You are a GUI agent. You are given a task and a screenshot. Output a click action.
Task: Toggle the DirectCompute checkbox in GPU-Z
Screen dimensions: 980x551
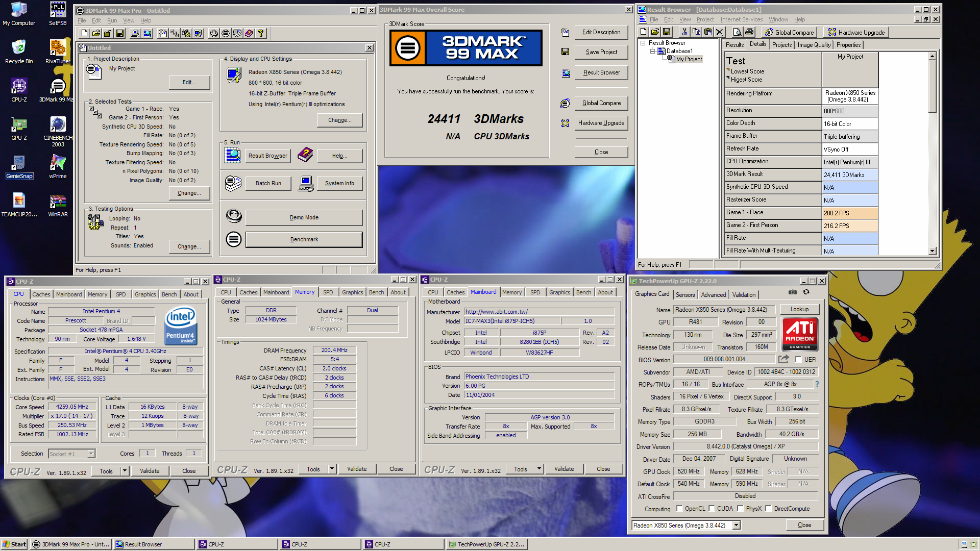point(768,508)
